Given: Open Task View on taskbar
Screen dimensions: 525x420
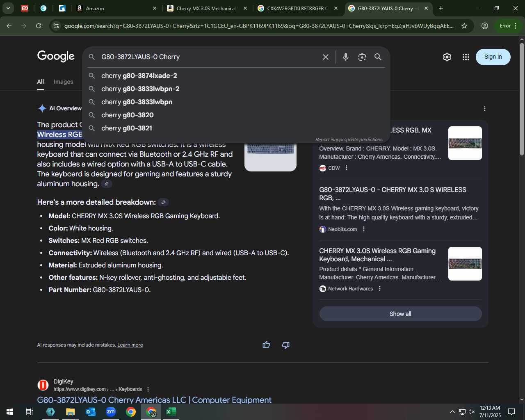Looking at the screenshot, I should point(30,411).
